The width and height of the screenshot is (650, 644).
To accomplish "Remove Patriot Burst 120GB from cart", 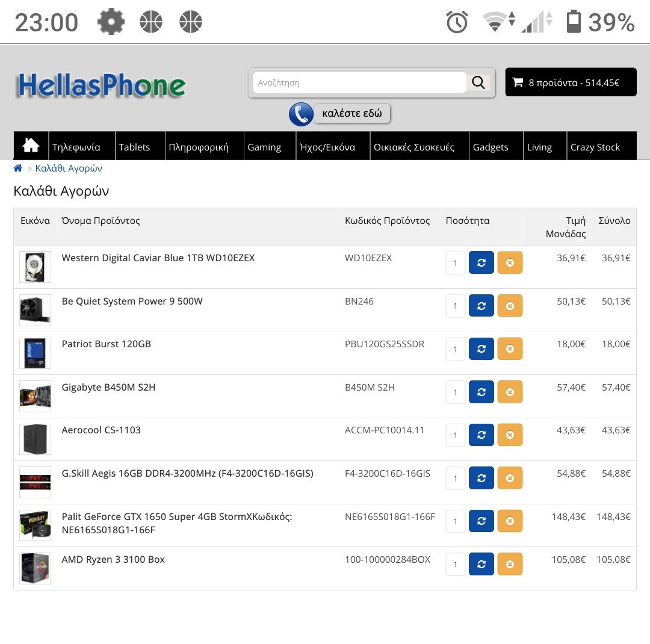I will [510, 348].
